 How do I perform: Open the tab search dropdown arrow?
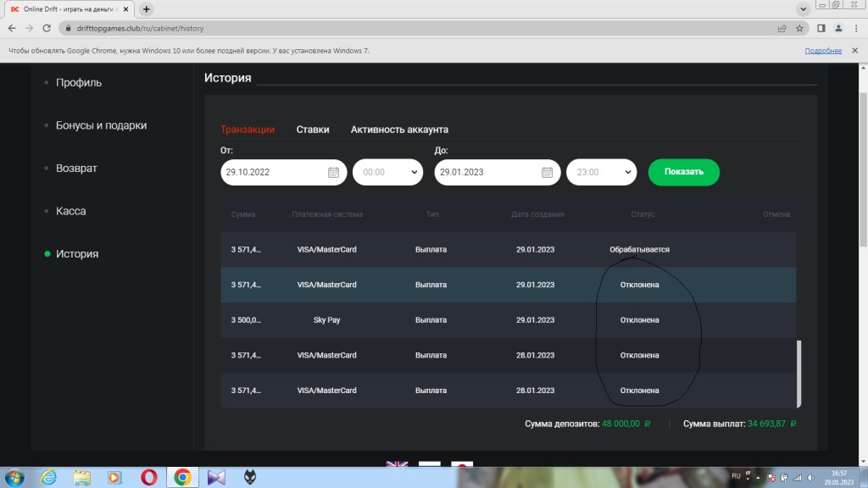803,8
